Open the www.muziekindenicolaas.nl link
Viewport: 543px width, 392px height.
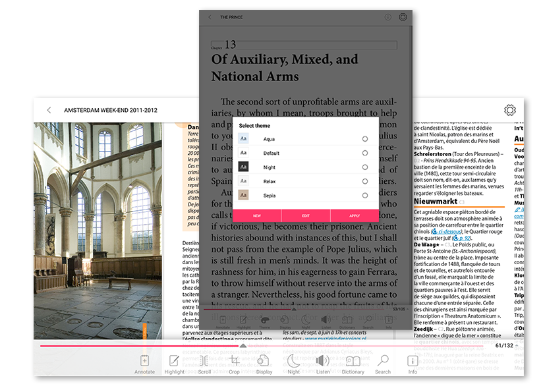335,339
